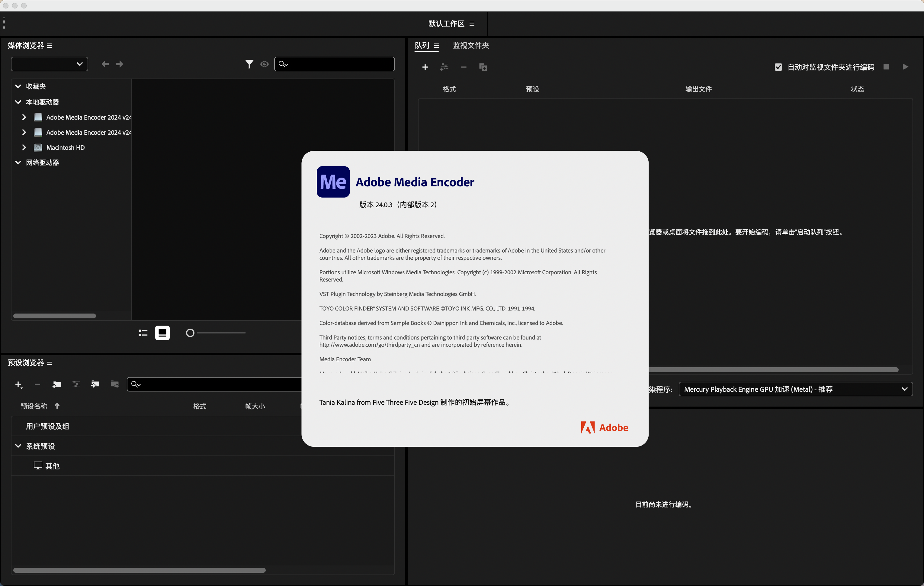Click Add Output sliders icon in queue toolbar
The image size is (924, 586).
(x=444, y=67)
